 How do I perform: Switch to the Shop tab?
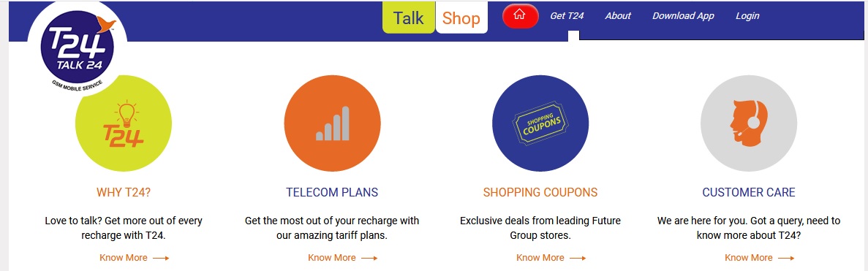tap(461, 18)
